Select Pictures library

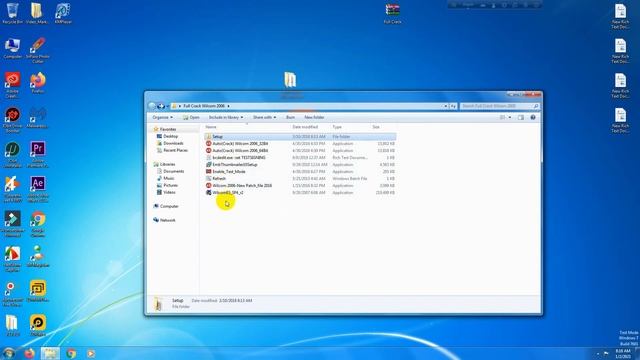170,185
